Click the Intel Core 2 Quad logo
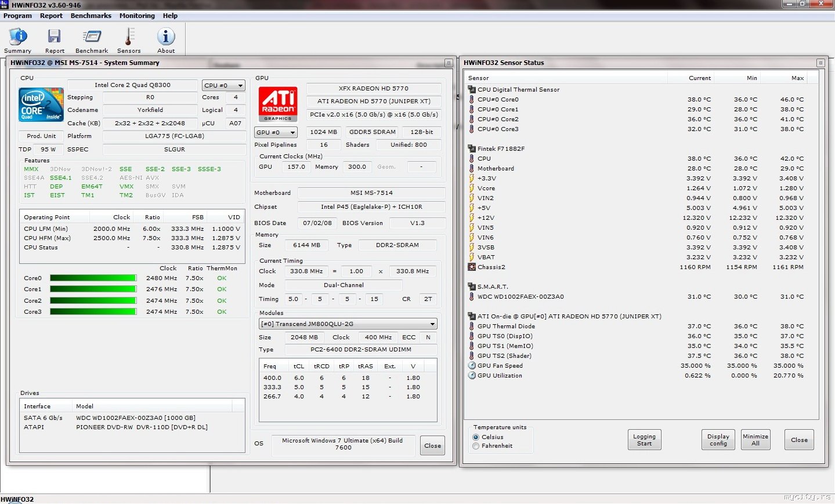The width and height of the screenshot is (835, 504). click(x=41, y=104)
